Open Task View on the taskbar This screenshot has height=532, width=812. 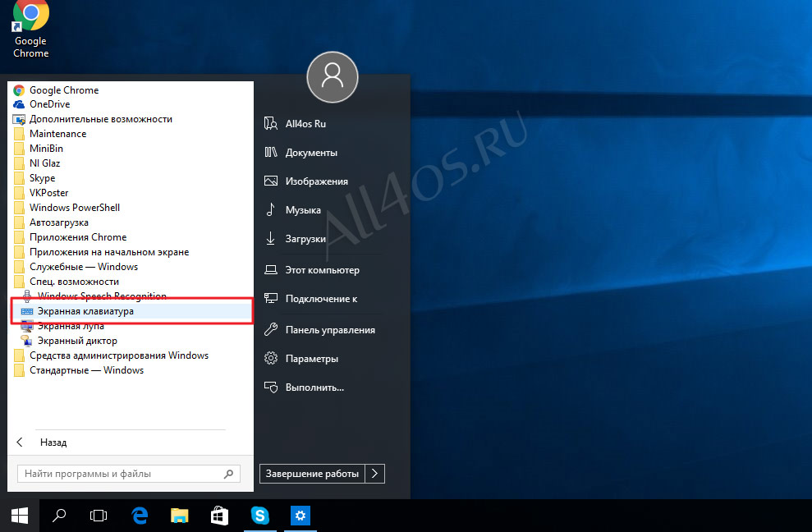[x=99, y=516]
